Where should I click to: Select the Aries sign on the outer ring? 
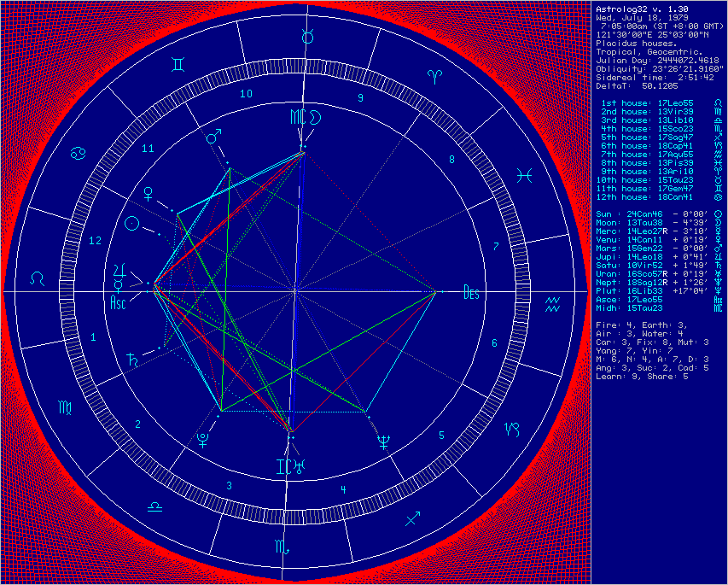434,76
